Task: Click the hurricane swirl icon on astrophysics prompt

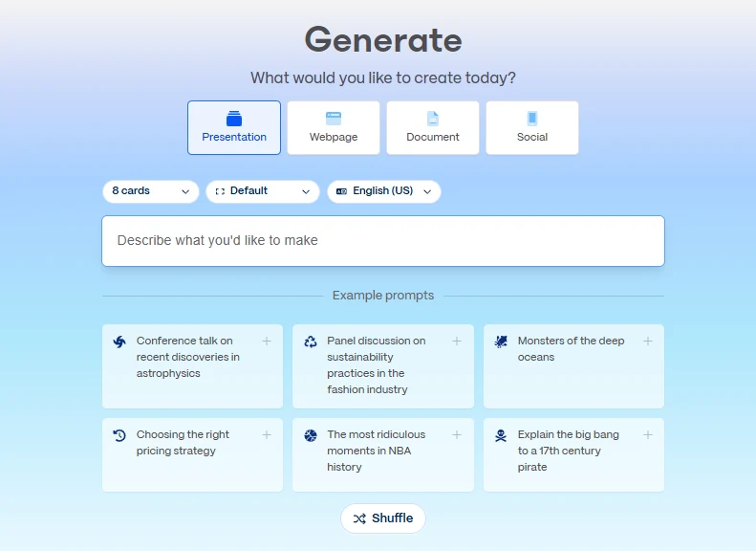Action: click(x=119, y=342)
